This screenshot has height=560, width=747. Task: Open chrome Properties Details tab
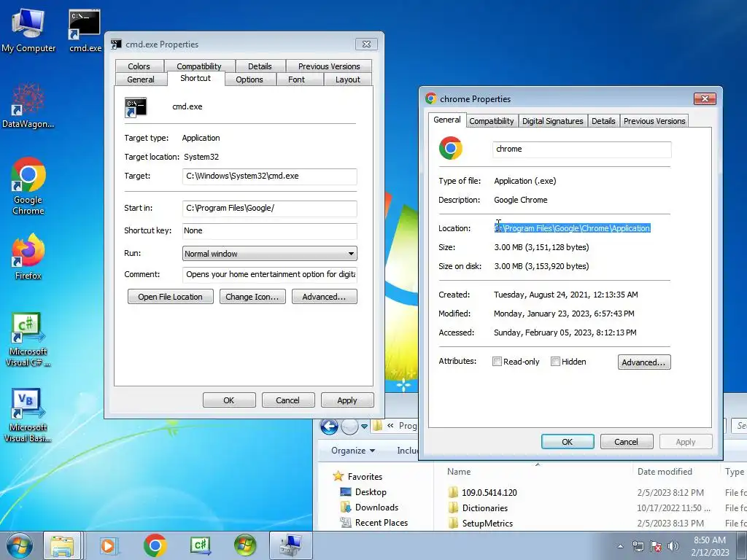[603, 121]
